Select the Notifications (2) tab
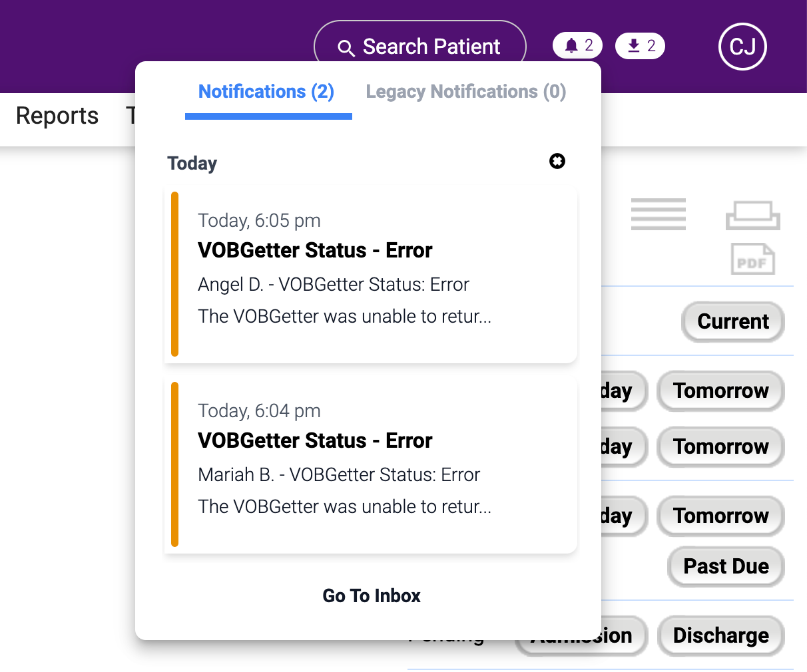The width and height of the screenshot is (807, 672). pos(267,92)
